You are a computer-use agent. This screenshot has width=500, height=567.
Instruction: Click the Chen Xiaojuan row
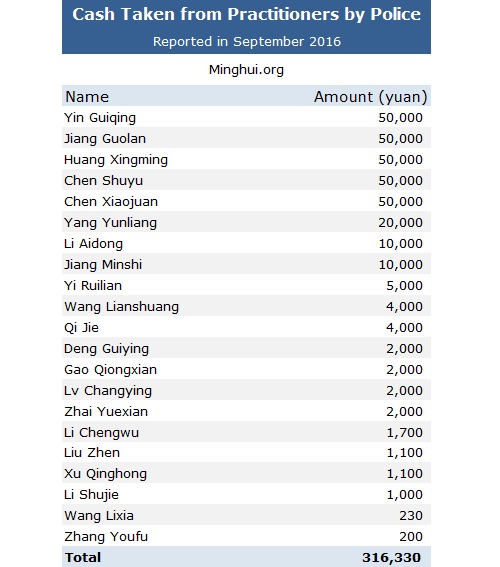[x=246, y=201]
